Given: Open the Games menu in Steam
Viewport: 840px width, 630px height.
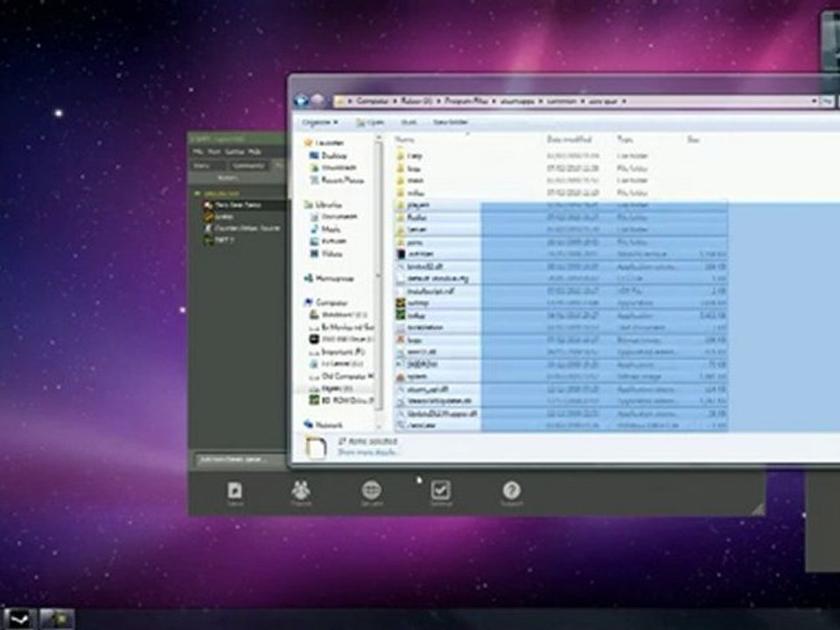Looking at the screenshot, I should (234, 151).
